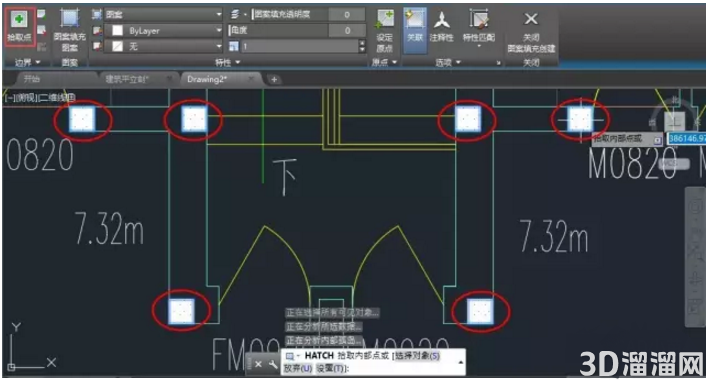Click the hatch type icon beside 图案
The image size is (708, 380).
[x=97, y=14]
